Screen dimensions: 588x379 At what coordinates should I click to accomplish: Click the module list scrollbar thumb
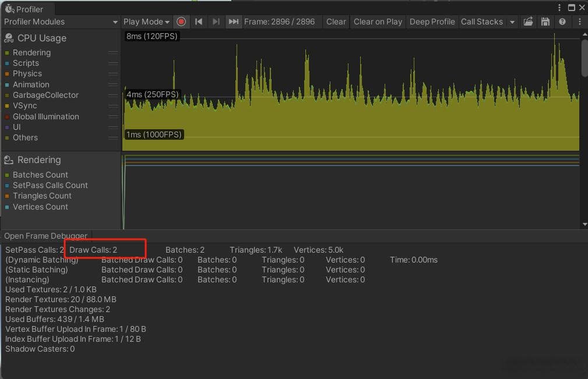(585, 58)
